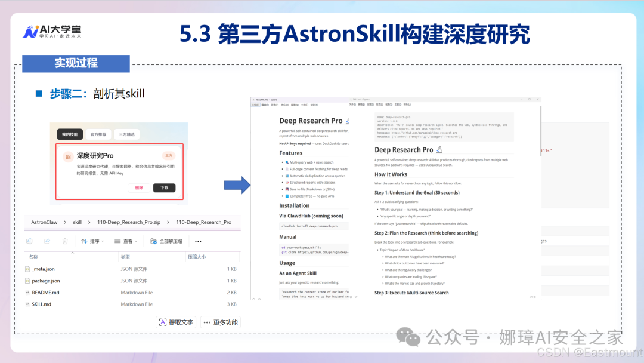Viewport: 644px width, 363px height.
Task: Toggle source code mode in the README.md Typora window
Action: point(259,299)
